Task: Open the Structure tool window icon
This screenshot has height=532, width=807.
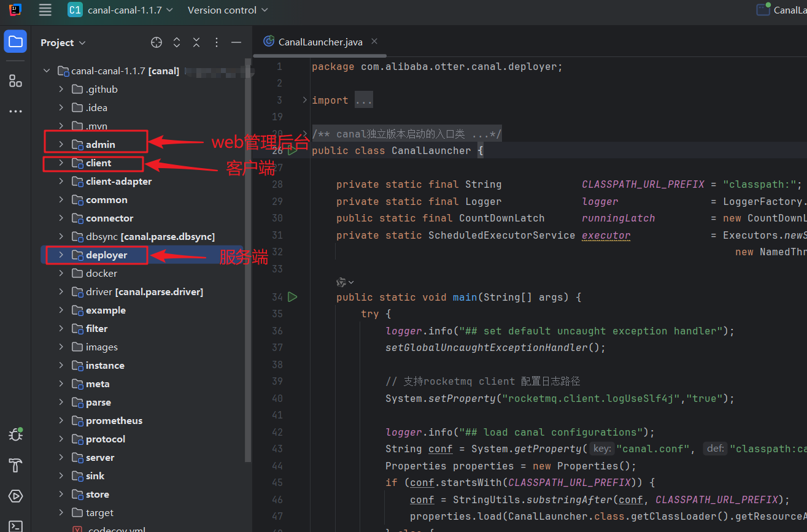Action: pos(15,81)
